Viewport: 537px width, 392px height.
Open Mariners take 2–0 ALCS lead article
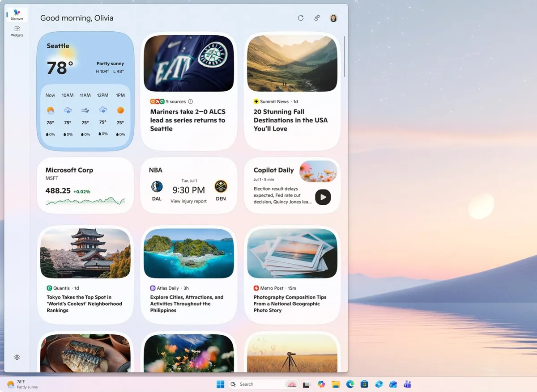188,120
